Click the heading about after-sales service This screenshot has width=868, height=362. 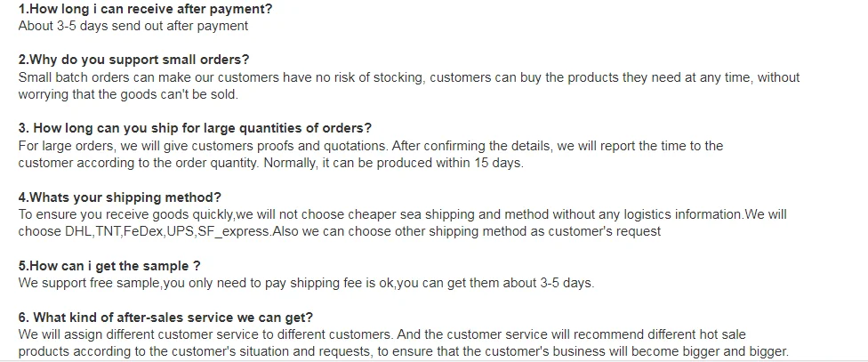click(x=165, y=318)
